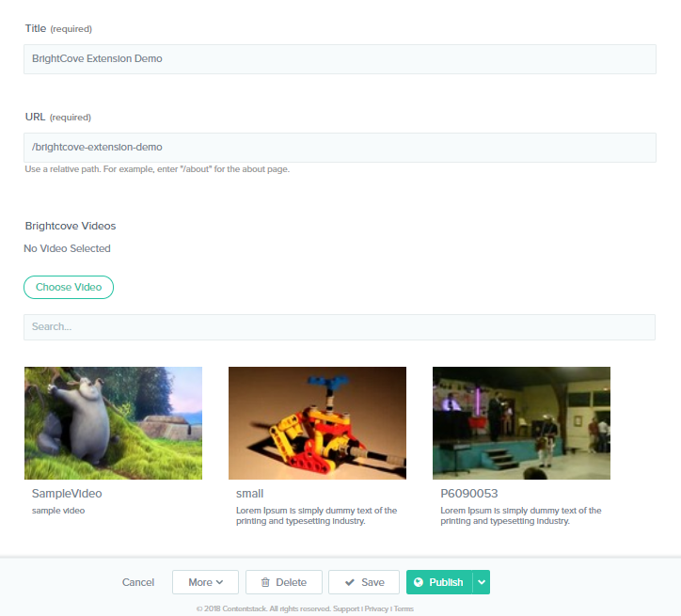681x616 pixels.
Task: Select the small video thumbnail
Action: click(x=318, y=423)
